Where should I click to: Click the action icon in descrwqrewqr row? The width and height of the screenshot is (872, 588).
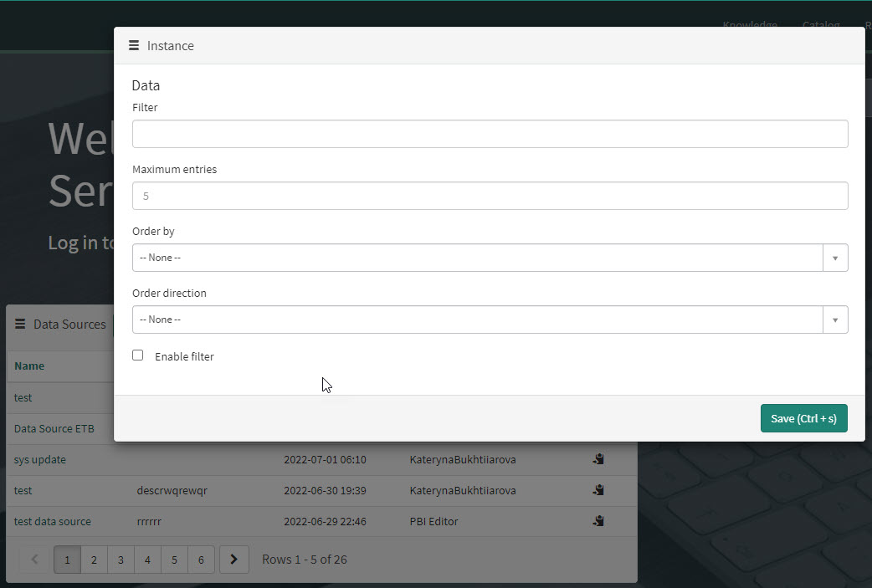pos(598,490)
